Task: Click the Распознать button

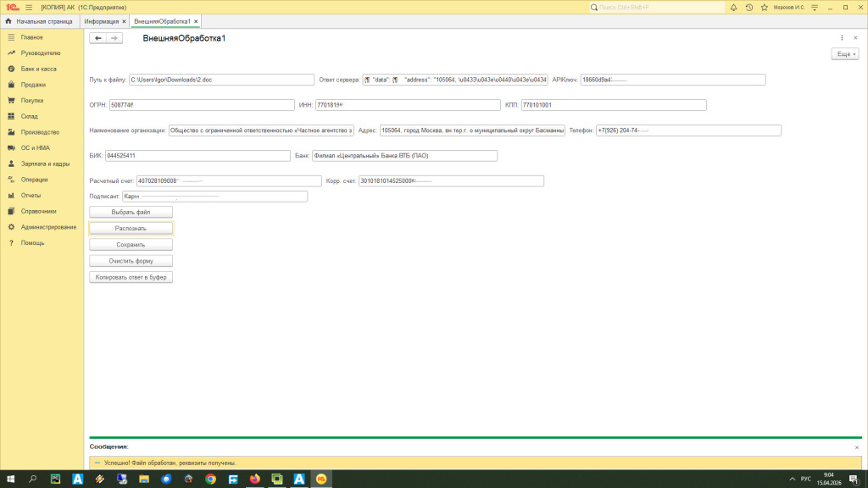Action: tap(131, 228)
